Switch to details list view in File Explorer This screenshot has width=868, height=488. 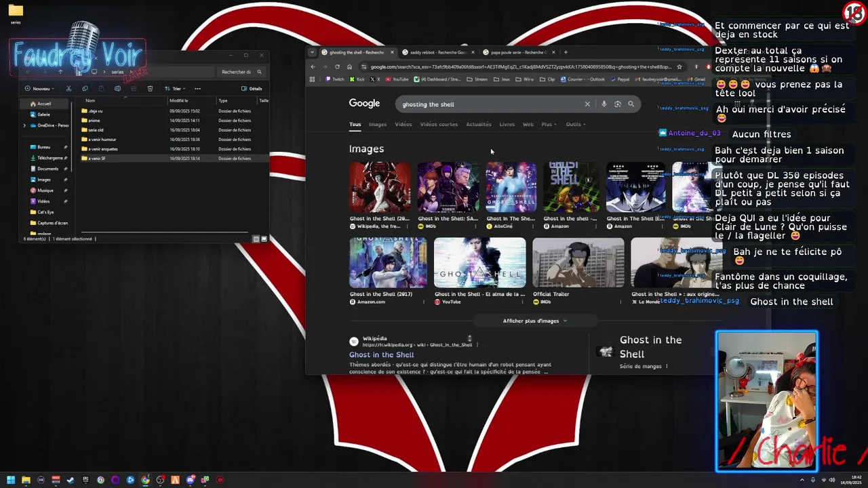tap(256, 239)
